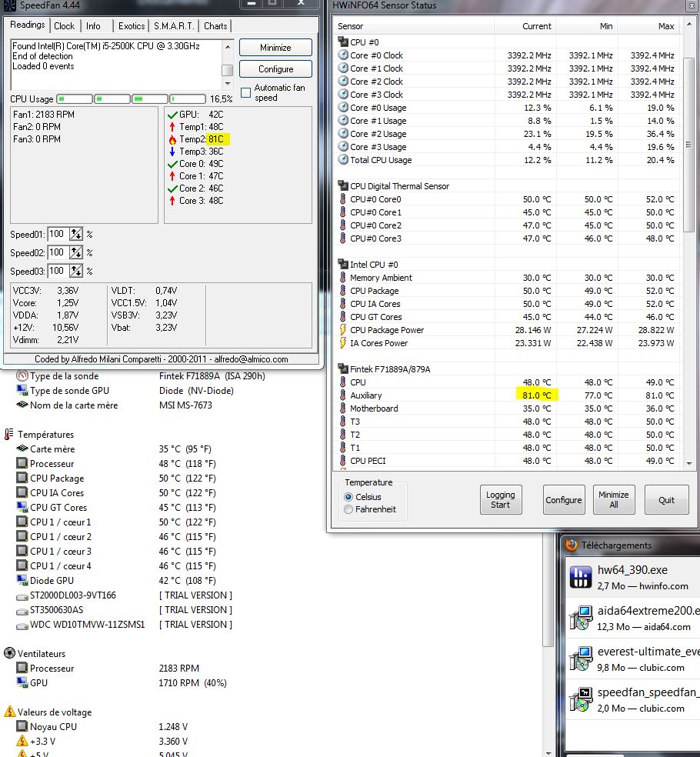Click CPU Package Power lightning icon

pyautogui.click(x=343, y=330)
